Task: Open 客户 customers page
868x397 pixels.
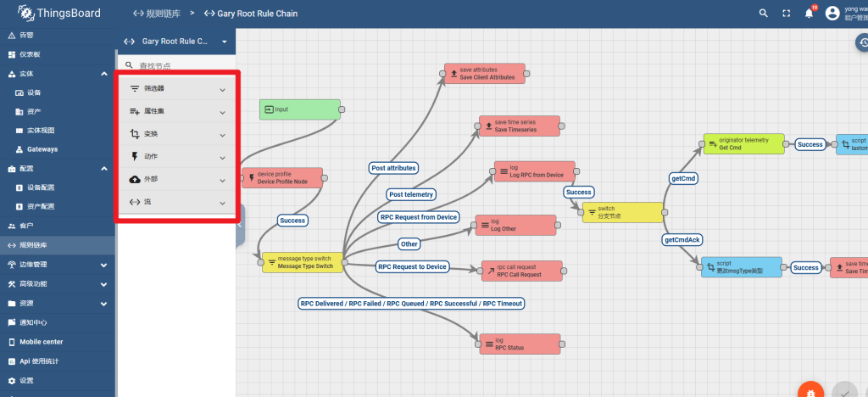Action: 58,226
